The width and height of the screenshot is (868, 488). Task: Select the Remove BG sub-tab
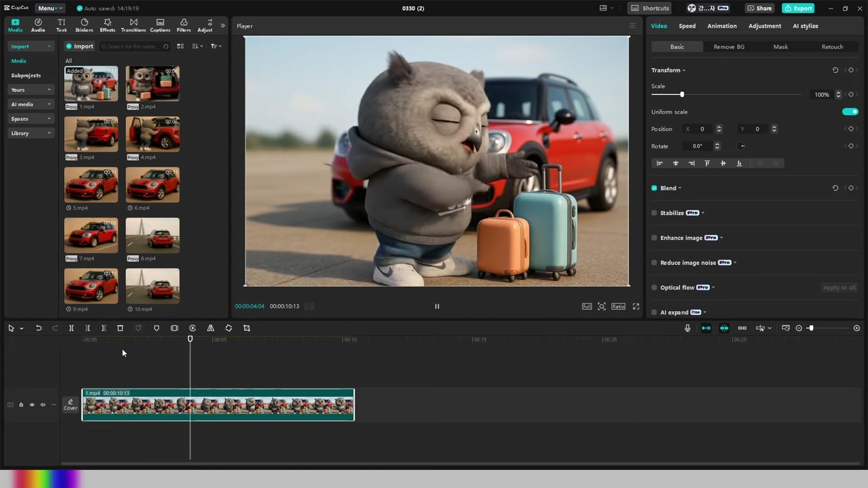coord(729,46)
